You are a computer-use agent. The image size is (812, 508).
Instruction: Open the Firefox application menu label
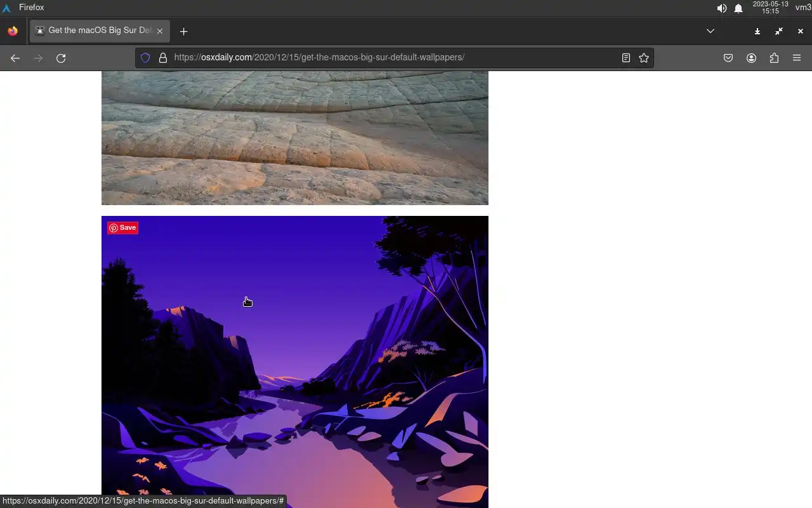32,8
